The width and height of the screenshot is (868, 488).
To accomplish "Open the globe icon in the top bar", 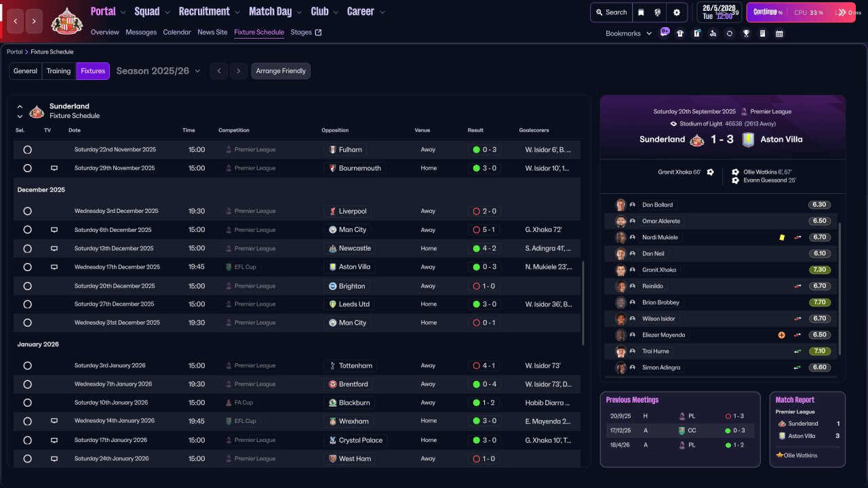I will [658, 12].
